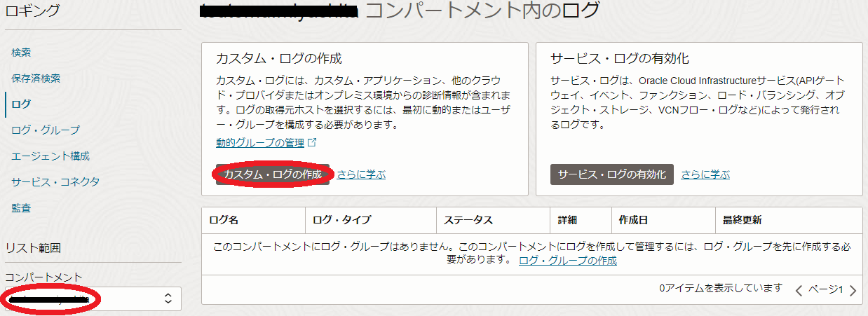The image size is (868, 316).
Task: Click the ステータス column header
Action: pyautogui.click(x=468, y=220)
